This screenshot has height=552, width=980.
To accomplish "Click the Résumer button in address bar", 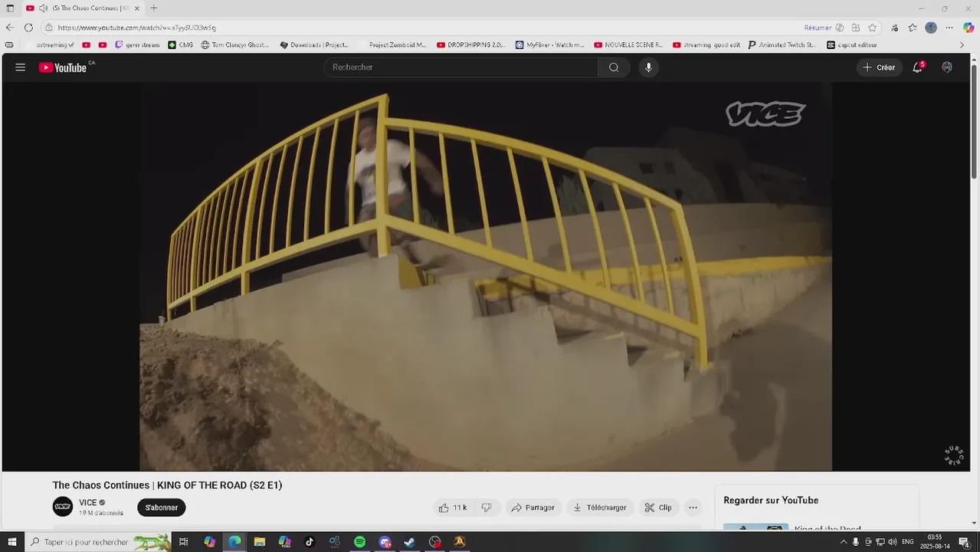I will point(818,28).
